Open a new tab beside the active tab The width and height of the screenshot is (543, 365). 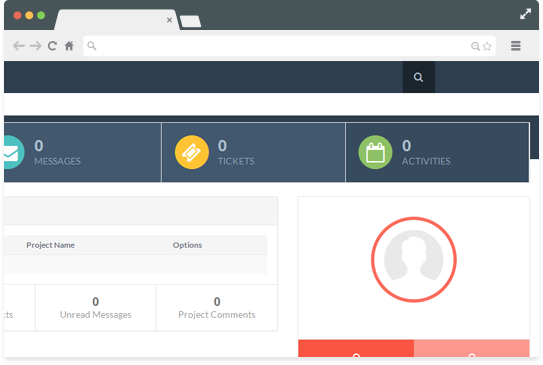[190, 21]
